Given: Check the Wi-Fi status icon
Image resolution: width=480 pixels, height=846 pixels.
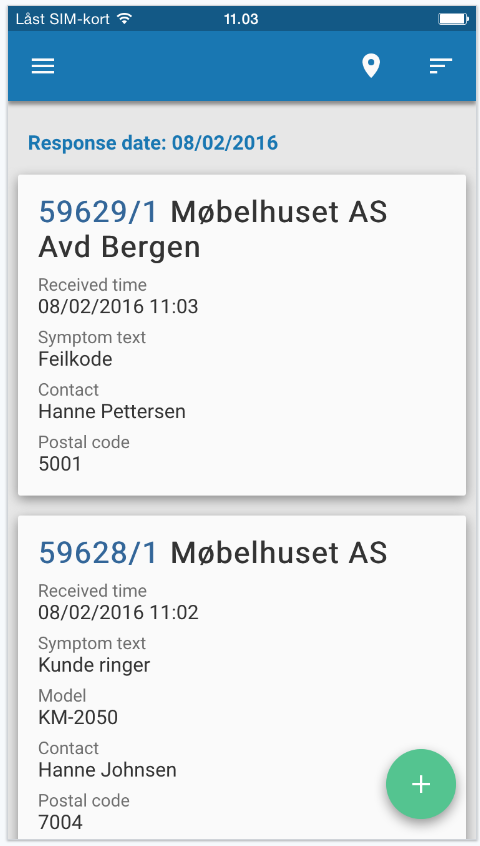Looking at the screenshot, I should point(125,19).
